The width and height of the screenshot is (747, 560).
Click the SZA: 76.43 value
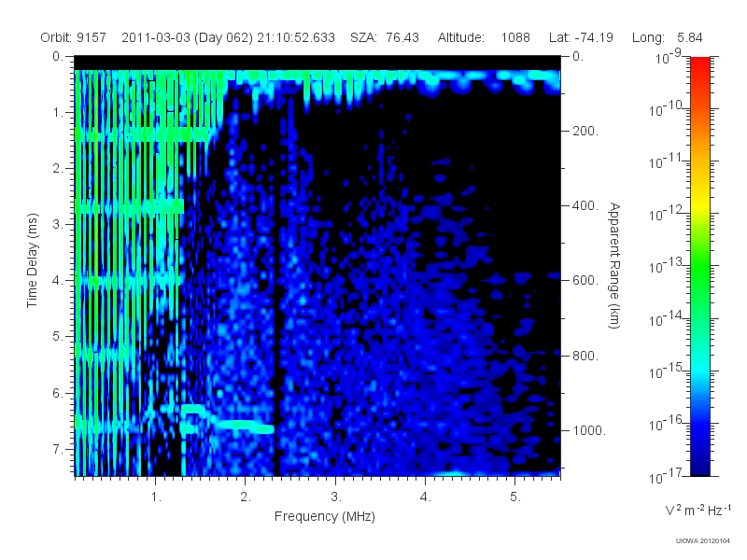pyautogui.click(x=385, y=37)
